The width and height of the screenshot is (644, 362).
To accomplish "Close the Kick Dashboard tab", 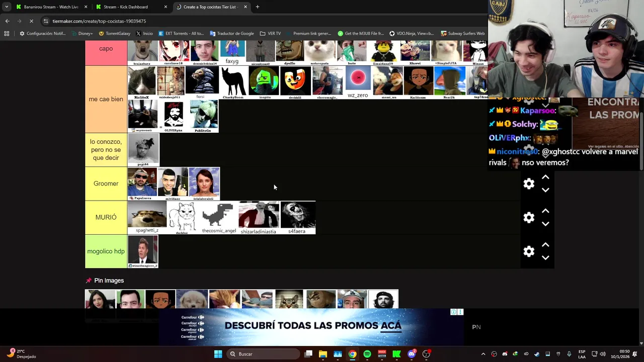I will tap(166, 7).
